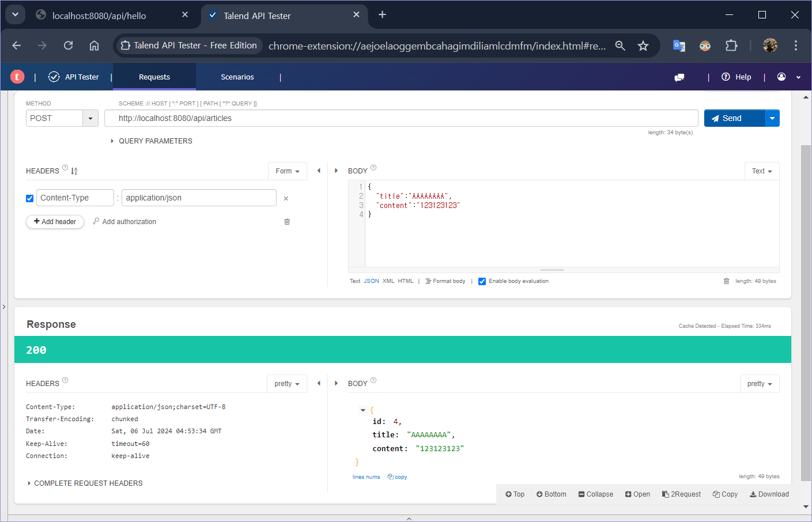Click the response HEADERS help icon
812x522 pixels.
coord(65,380)
